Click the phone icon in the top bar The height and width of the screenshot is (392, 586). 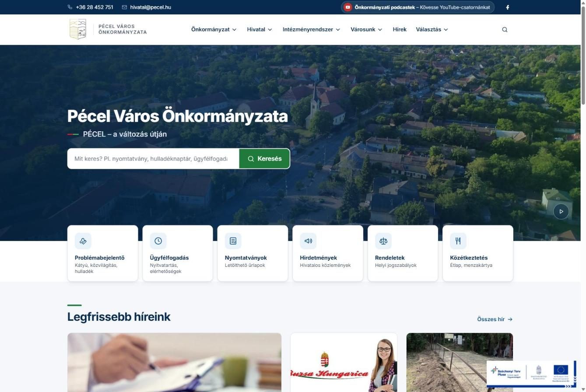coord(70,7)
